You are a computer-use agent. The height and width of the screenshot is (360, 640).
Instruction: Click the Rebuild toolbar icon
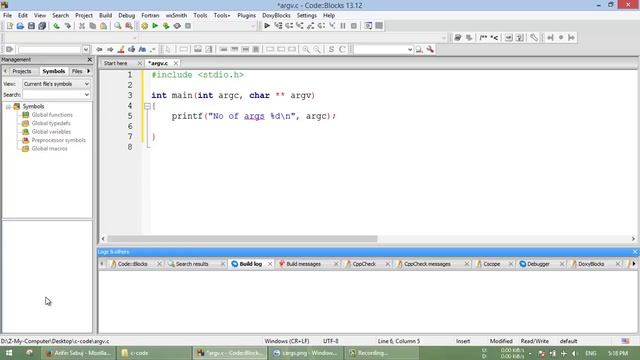click(x=177, y=26)
